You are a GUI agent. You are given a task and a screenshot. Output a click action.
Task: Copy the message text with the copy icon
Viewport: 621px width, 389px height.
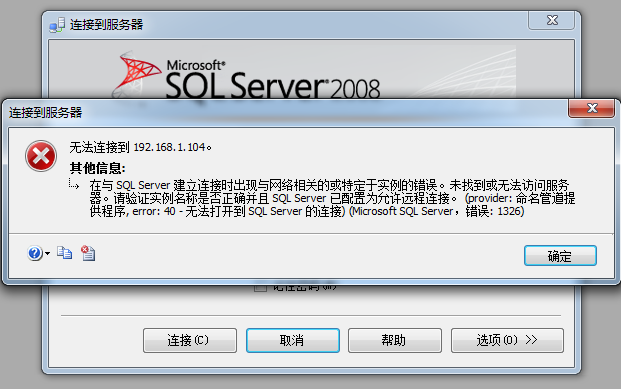tap(64, 253)
